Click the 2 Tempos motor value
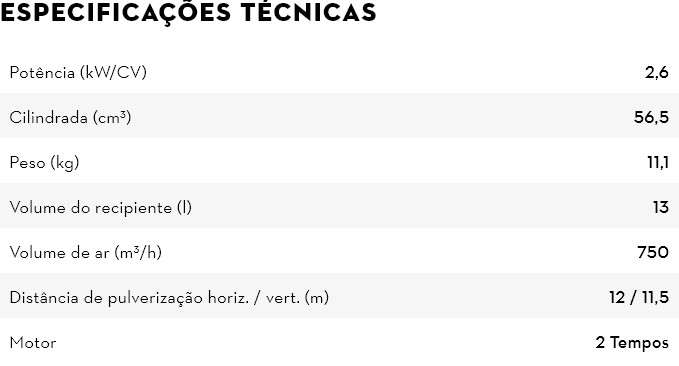Image resolution: width=679 pixels, height=366 pixels. click(x=632, y=343)
